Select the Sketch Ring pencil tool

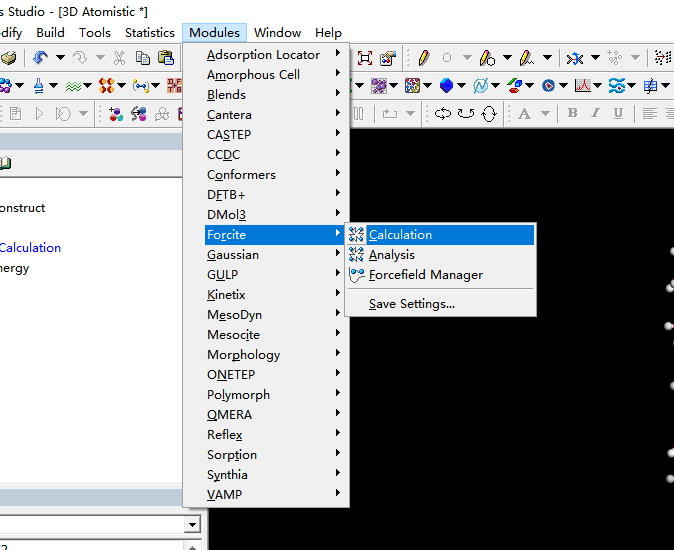[487, 58]
